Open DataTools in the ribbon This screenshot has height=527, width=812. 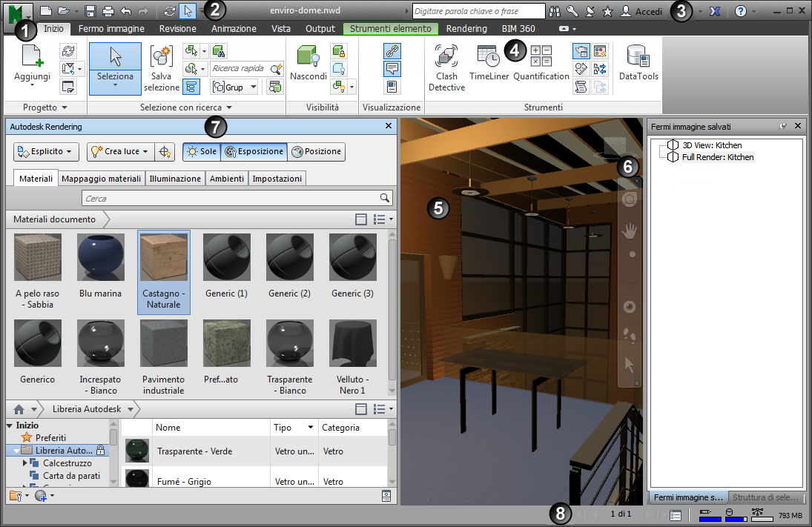(x=638, y=63)
